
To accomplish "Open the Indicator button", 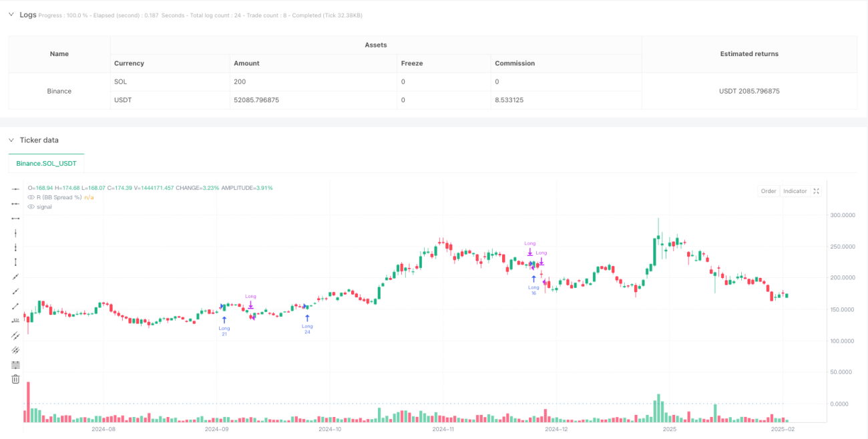I will (795, 191).
